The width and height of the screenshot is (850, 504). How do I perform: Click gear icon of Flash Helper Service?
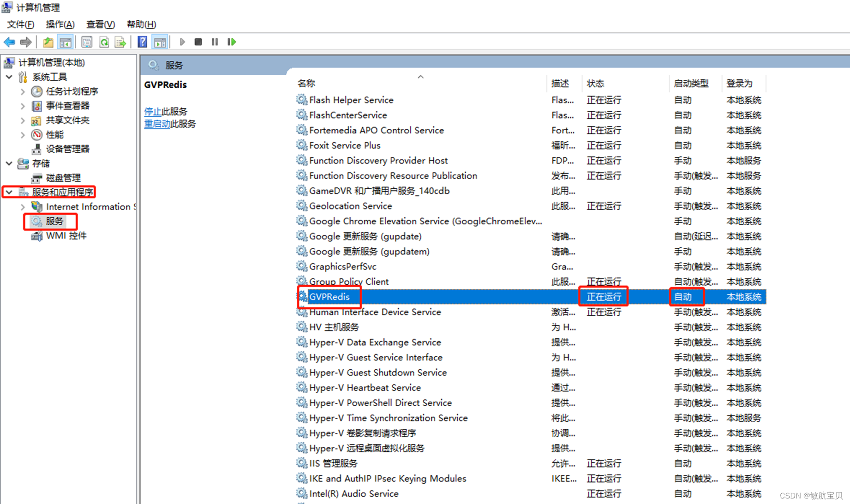302,100
